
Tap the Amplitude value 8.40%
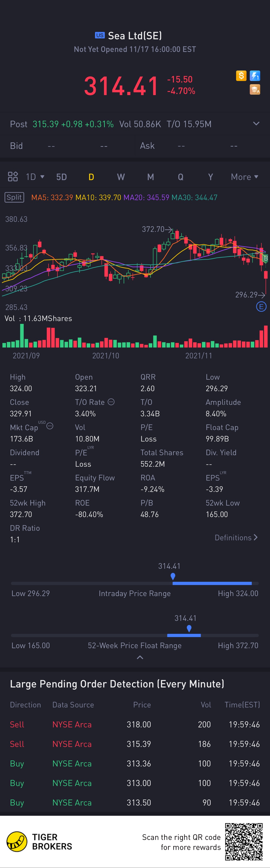[216, 413]
